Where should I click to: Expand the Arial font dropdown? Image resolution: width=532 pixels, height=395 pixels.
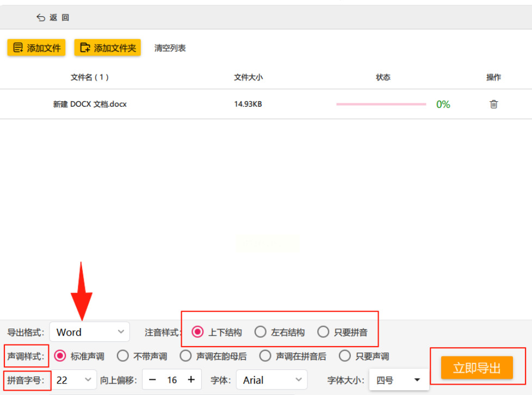pos(272,380)
